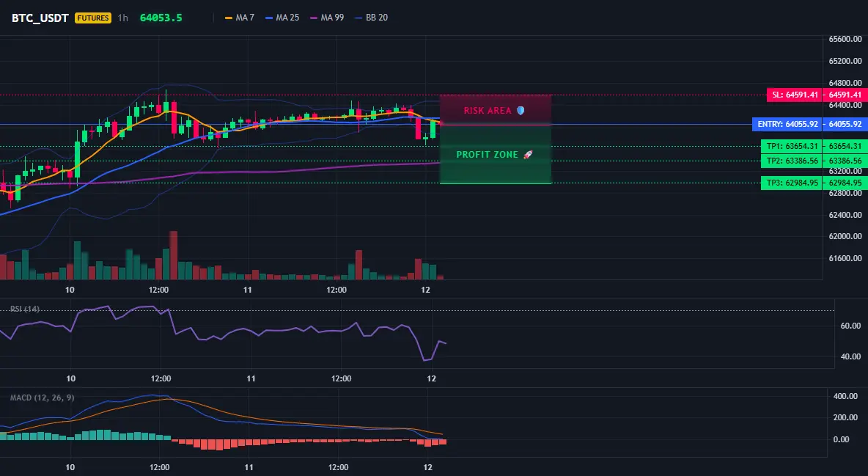868x476 pixels.
Task: Click the PROFIT ZONE text
Action: tap(487, 155)
